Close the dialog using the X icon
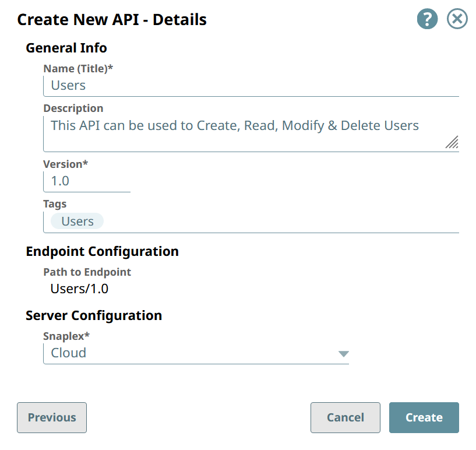 tap(457, 19)
